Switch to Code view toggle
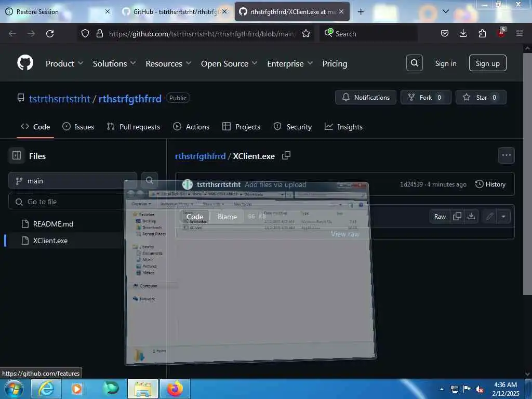532x399 pixels. pyautogui.click(x=195, y=217)
